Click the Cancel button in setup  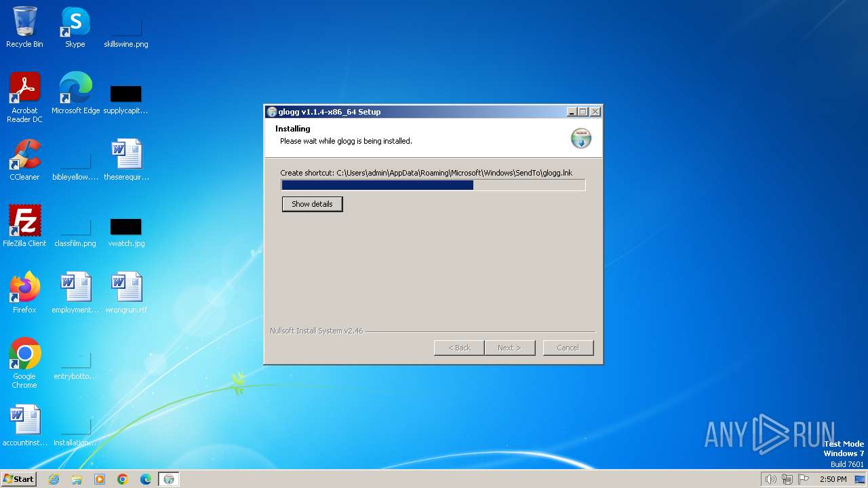click(568, 348)
